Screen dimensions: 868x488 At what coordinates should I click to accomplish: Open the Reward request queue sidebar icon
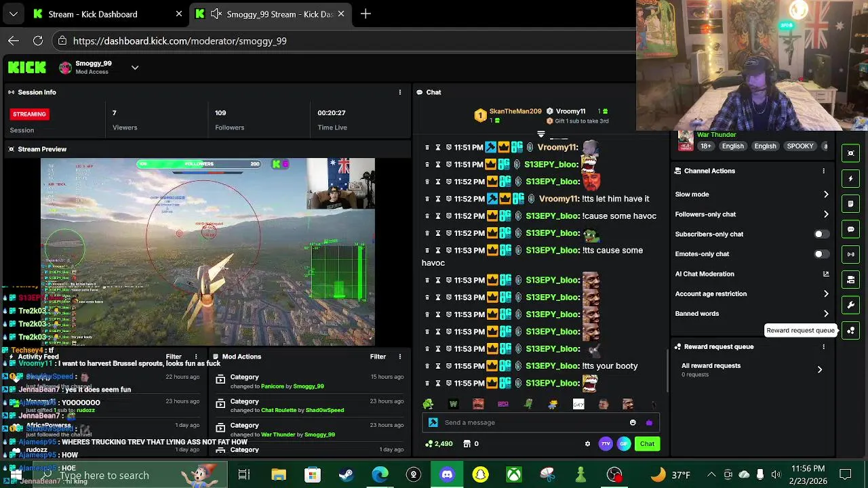pos(851,330)
